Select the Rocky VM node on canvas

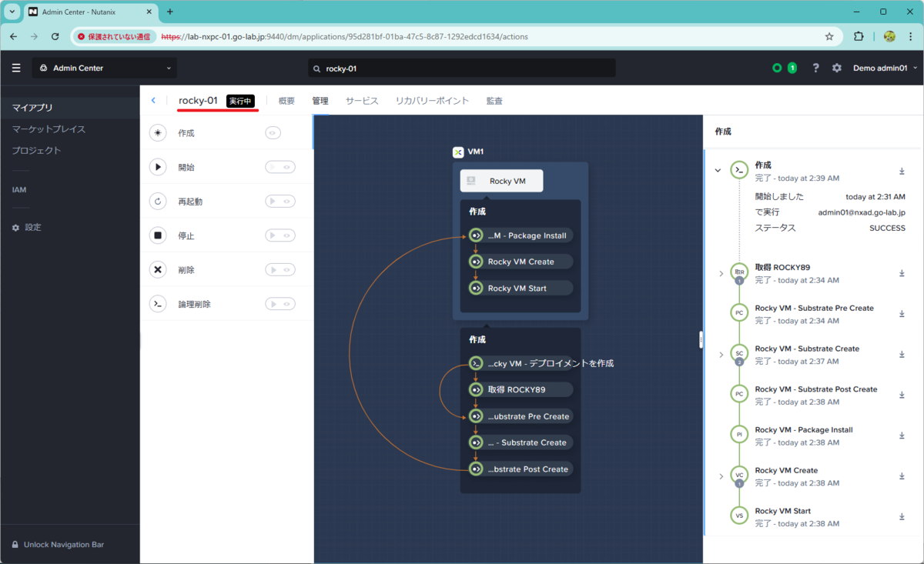click(x=502, y=181)
